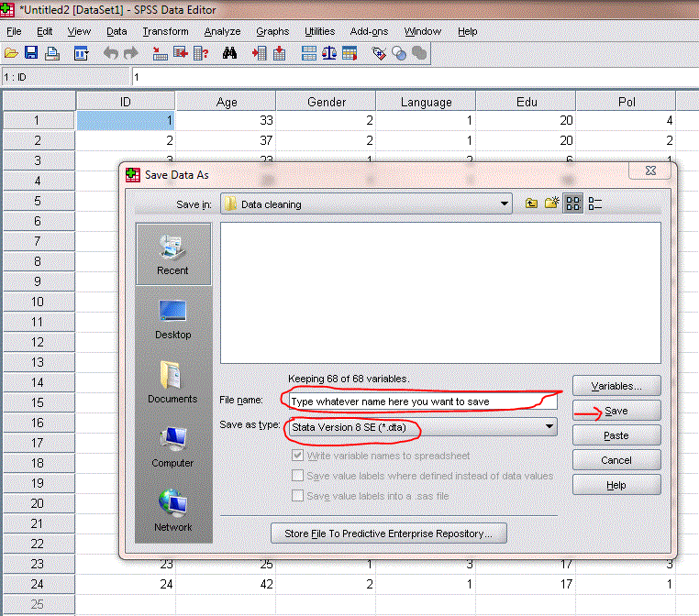699x616 pixels.
Task: Click the Open file toolbar icon
Action: click(x=11, y=53)
